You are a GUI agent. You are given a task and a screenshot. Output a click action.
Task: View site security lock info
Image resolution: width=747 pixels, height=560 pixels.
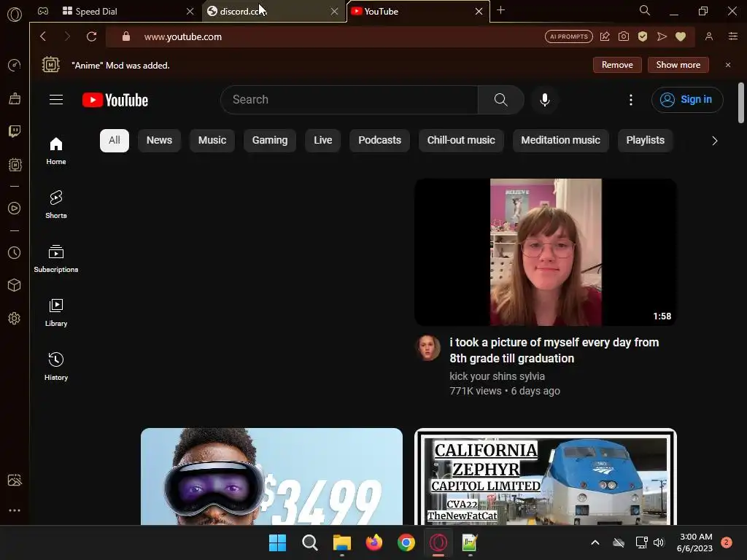pos(125,36)
